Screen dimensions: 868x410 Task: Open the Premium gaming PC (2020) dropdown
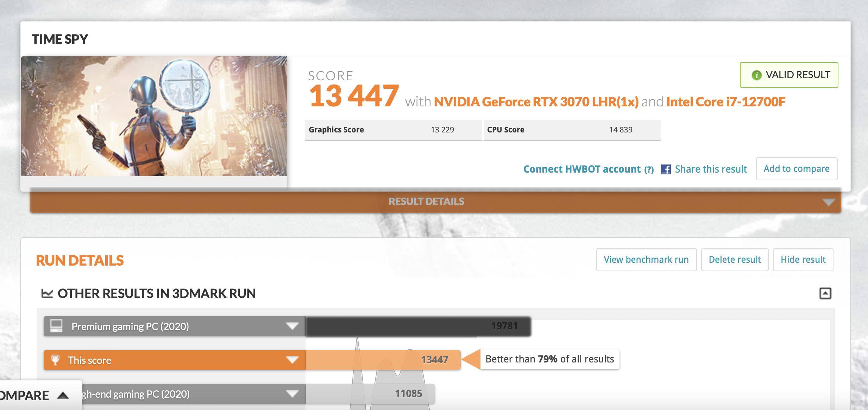pos(292,326)
